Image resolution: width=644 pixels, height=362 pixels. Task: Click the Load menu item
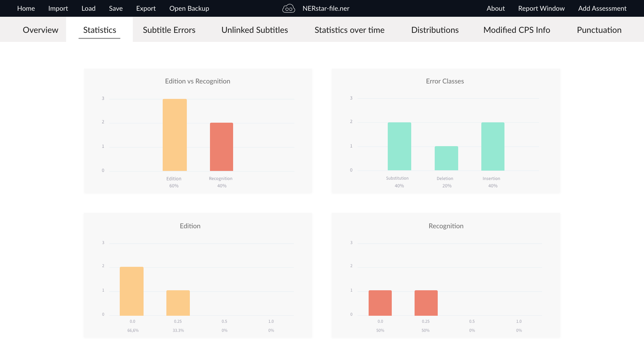89,8
